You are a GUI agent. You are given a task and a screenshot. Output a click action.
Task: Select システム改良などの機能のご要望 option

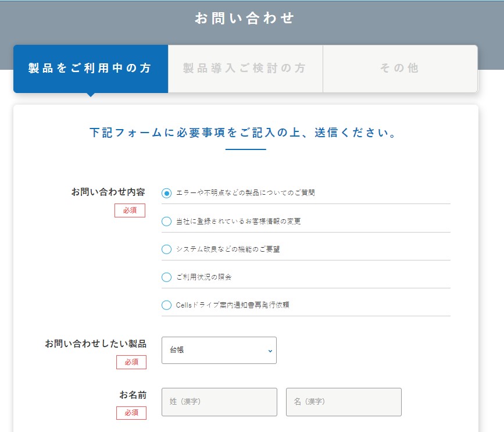pyautogui.click(x=166, y=249)
